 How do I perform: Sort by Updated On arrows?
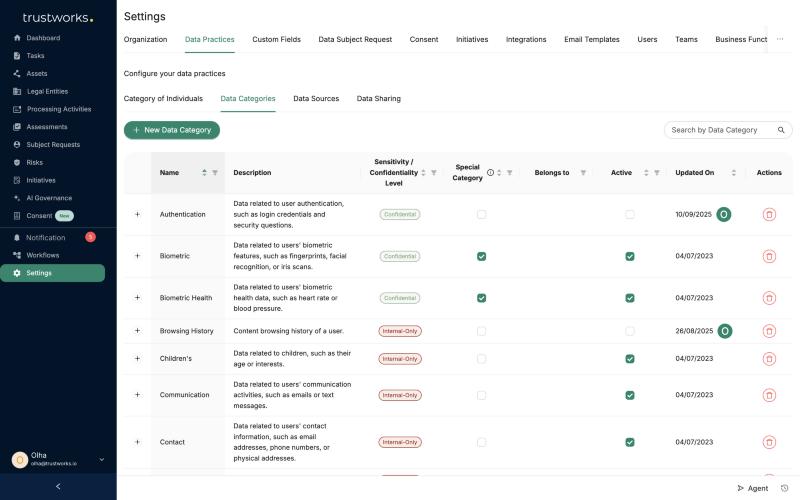pos(733,172)
